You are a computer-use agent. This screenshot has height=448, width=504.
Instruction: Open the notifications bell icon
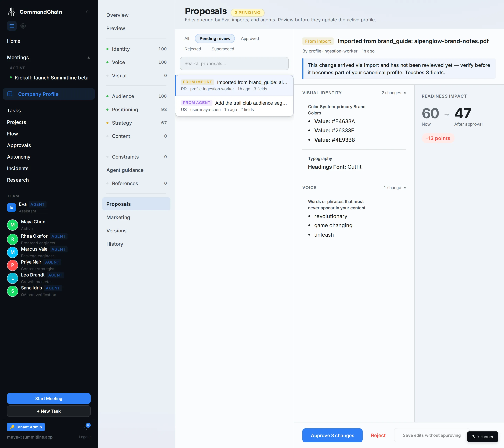pyautogui.click(x=86, y=427)
